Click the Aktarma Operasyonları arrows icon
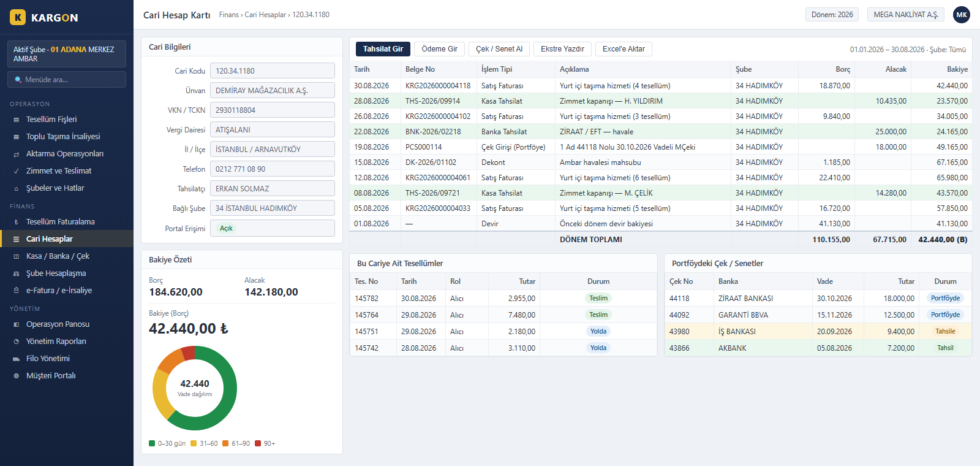Screen dimensions: 980x466 [17, 154]
